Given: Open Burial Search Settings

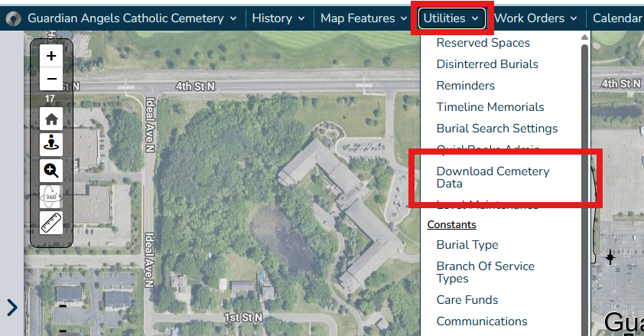Looking at the screenshot, I should pos(497,129).
